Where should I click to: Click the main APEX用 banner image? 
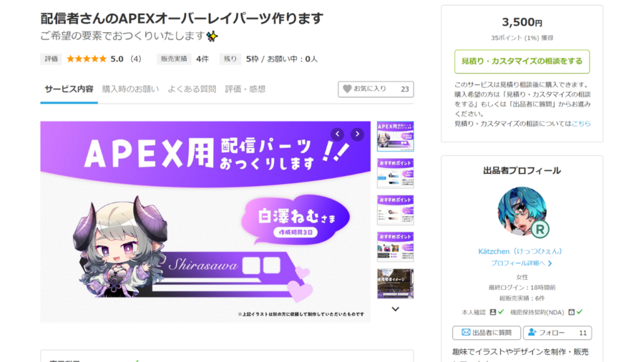coord(206,222)
